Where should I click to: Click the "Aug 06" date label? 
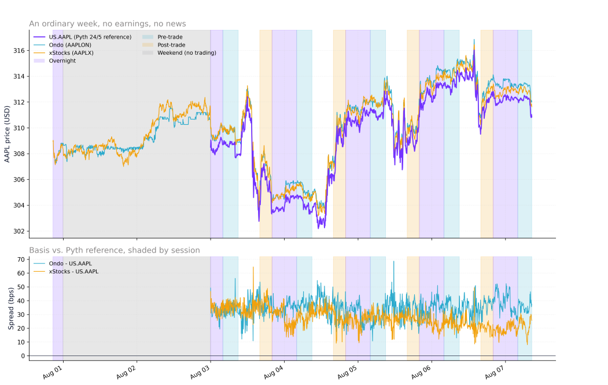[420, 372]
